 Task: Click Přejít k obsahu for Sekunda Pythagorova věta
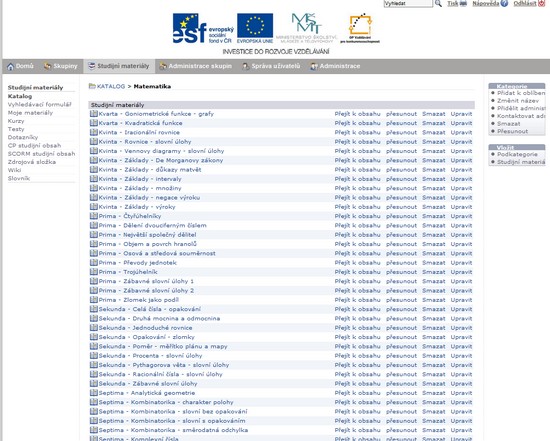pos(357,365)
